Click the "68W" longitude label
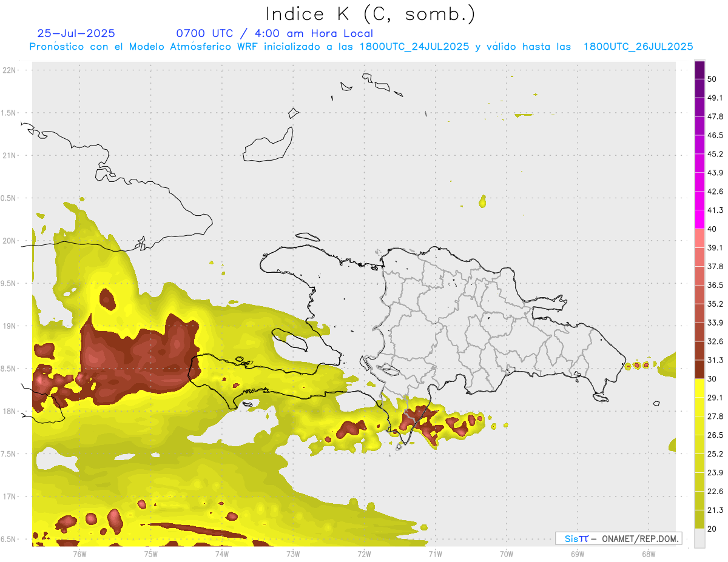Viewport: 728px width, 562px height. click(649, 554)
